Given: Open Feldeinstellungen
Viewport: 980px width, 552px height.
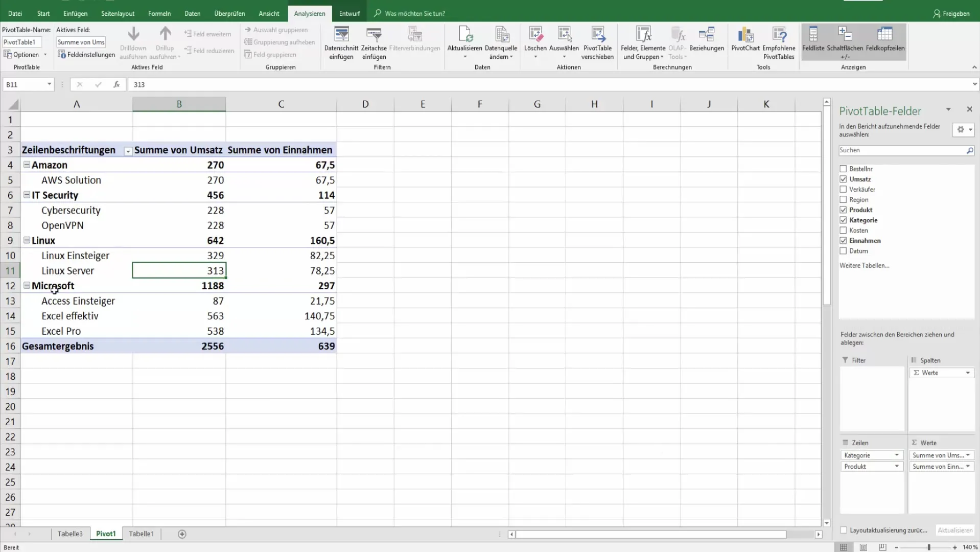Looking at the screenshot, I should click(86, 55).
